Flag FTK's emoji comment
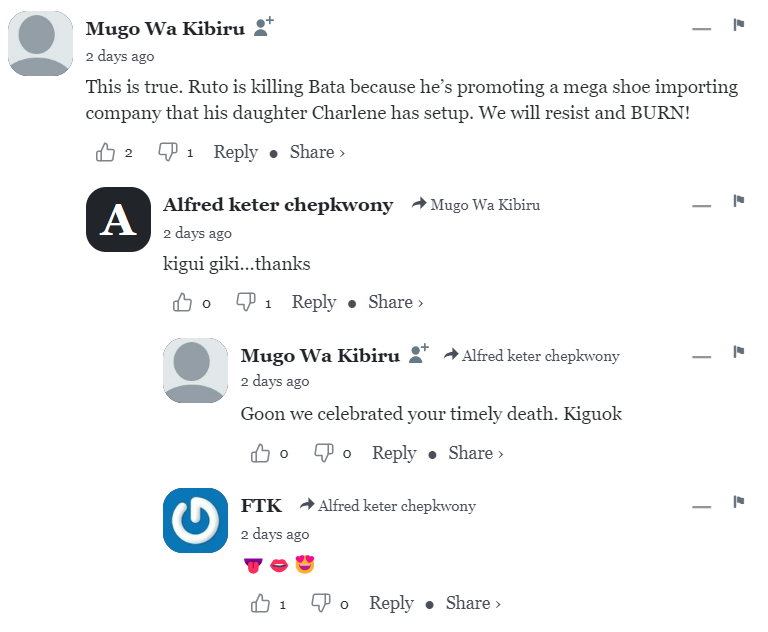The width and height of the screenshot is (768, 632). pos(739,502)
